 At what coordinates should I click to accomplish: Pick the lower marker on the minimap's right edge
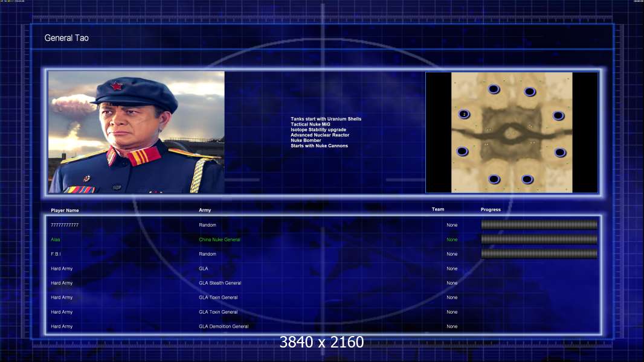tap(560, 153)
